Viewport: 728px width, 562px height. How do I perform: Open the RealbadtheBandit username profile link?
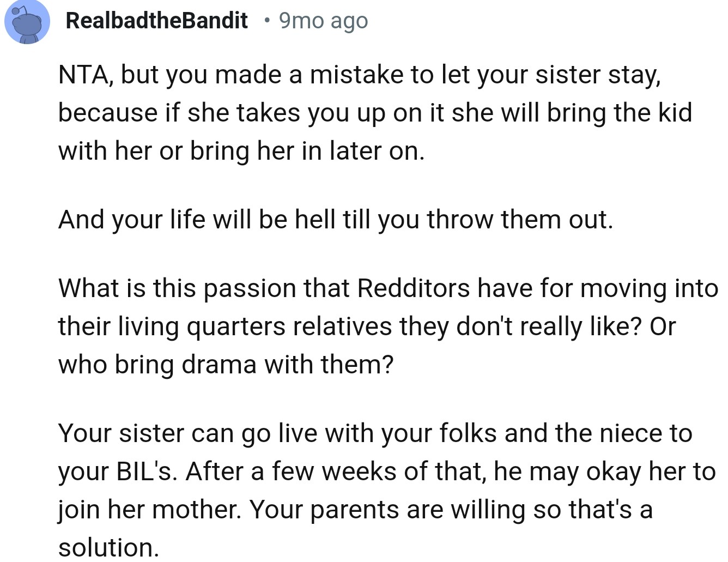click(x=156, y=21)
